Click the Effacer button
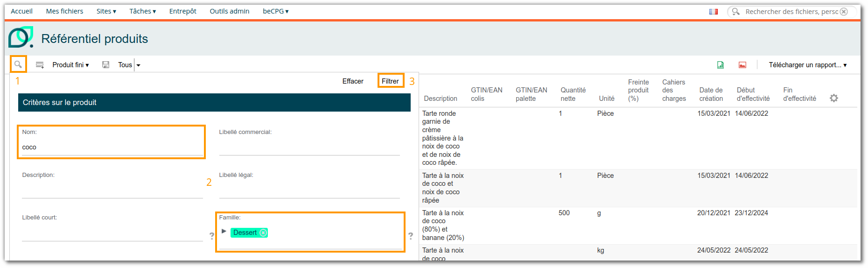Image resolution: width=868 pixels, height=268 pixels. coord(352,81)
